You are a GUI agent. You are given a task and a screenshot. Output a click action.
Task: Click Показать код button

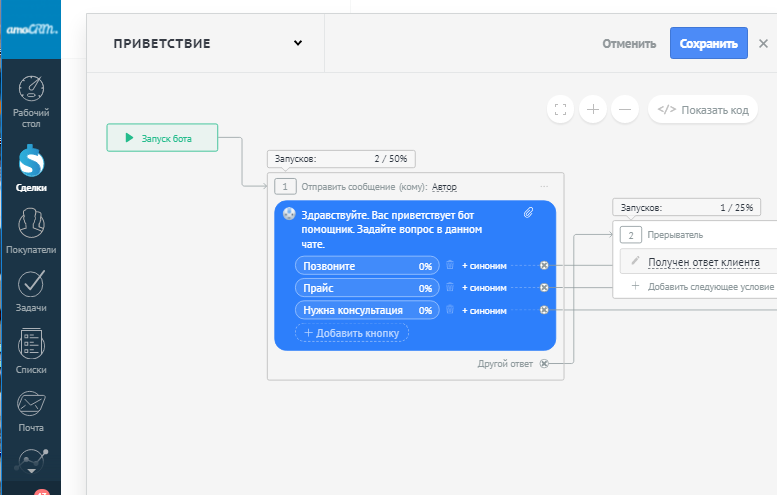[x=704, y=110]
